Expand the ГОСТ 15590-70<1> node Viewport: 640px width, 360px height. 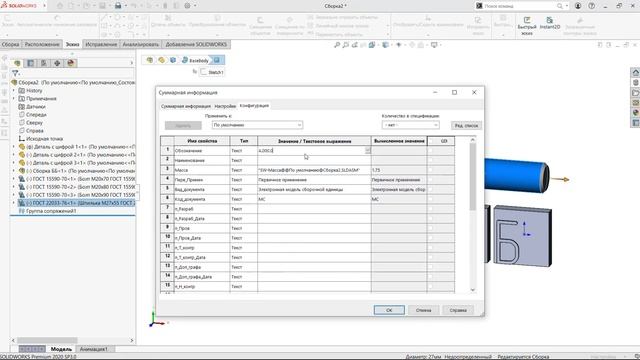(x=13, y=179)
